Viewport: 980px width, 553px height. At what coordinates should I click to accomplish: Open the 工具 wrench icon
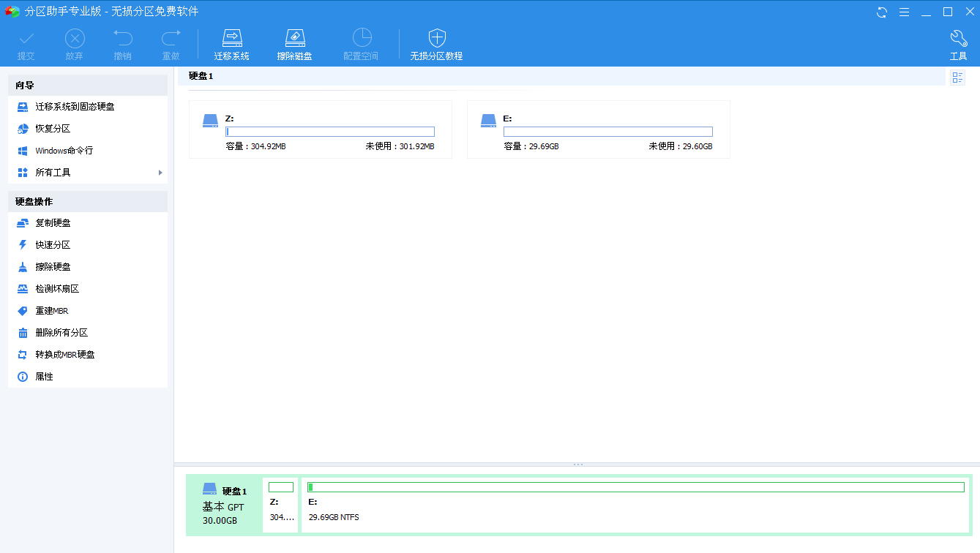click(x=958, y=39)
